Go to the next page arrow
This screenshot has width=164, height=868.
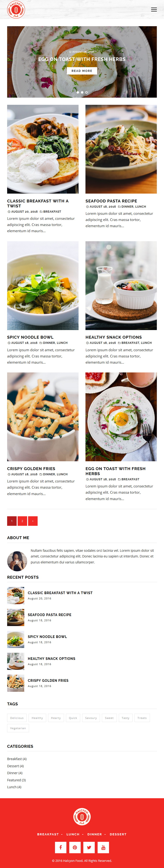pos(33,521)
